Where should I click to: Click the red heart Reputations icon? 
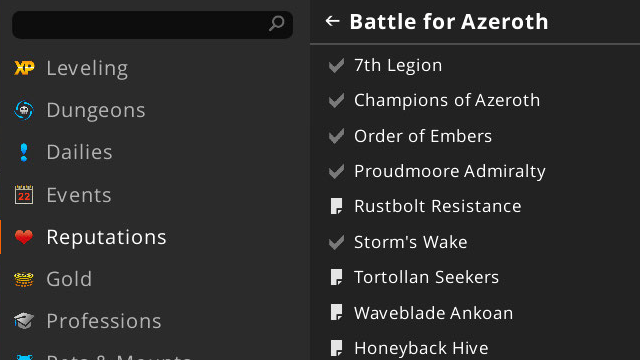(24, 237)
